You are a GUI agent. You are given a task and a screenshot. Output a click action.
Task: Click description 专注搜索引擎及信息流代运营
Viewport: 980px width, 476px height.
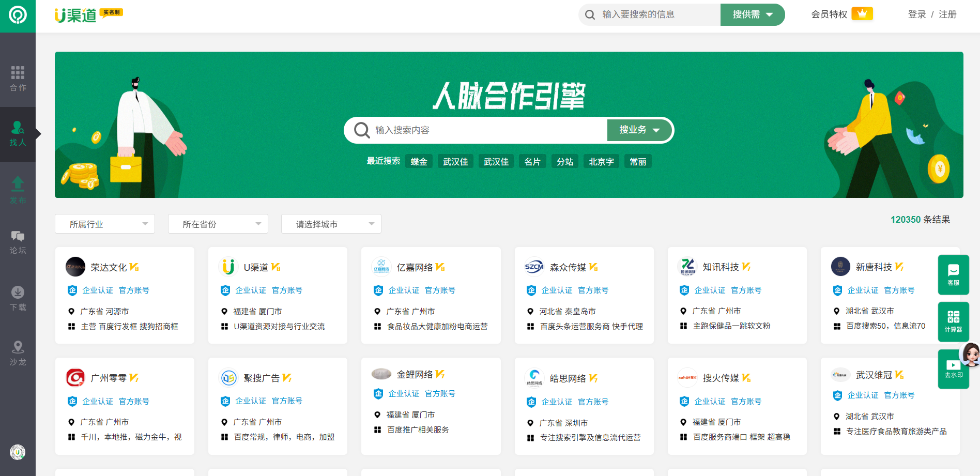coord(590,438)
